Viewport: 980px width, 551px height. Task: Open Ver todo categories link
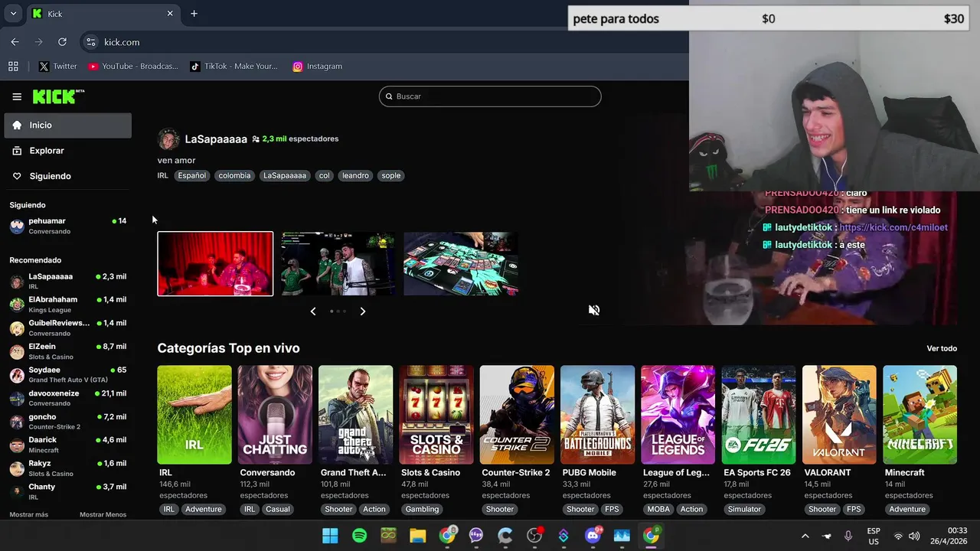(x=942, y=348)
